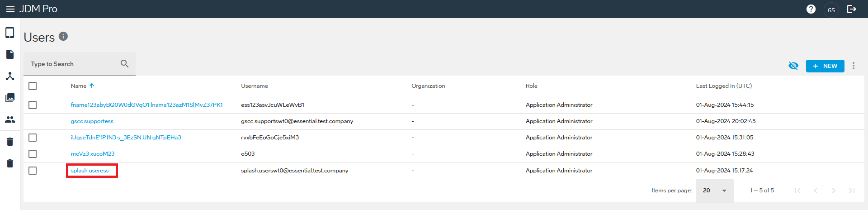This screenshot has height=210, width=868.
Task: Tick checkbox for fname123abyBQ0W0dGVqO1 user
Action: (33, 105)
